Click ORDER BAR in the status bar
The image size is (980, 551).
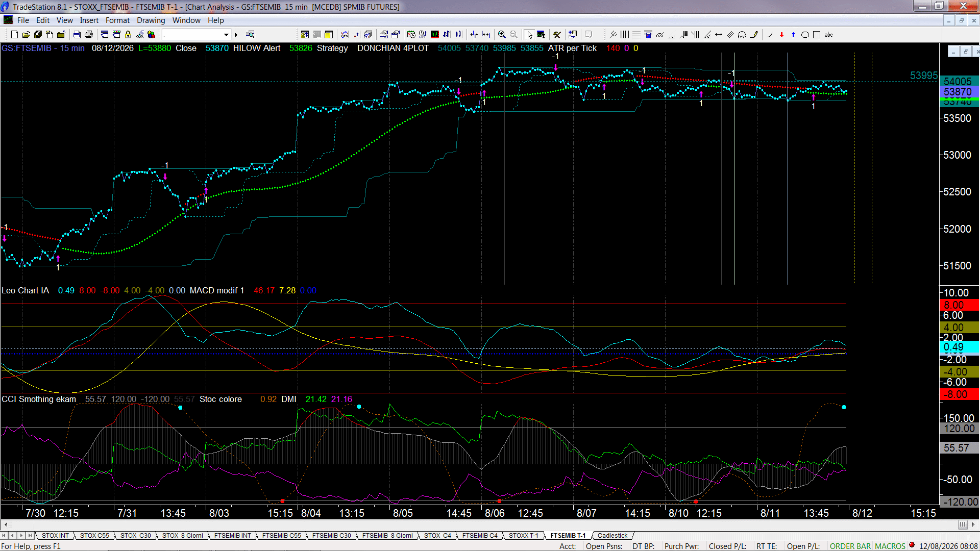pos(850,546)
